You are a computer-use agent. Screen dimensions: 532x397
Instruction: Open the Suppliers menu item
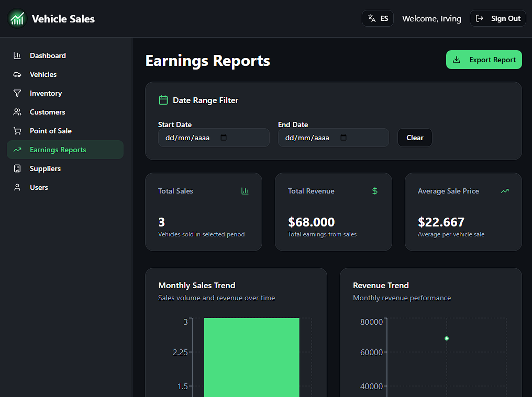tap(65, 168)
